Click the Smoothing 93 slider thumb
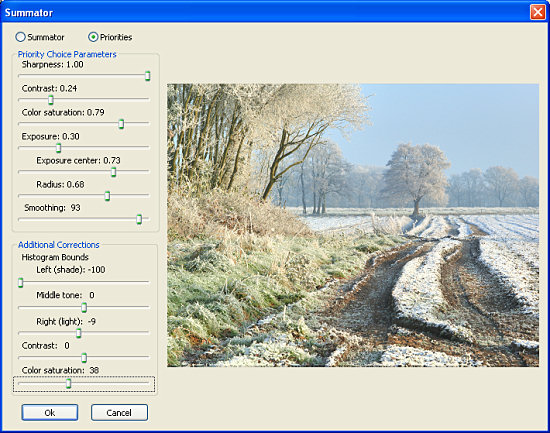 point(139,219)
